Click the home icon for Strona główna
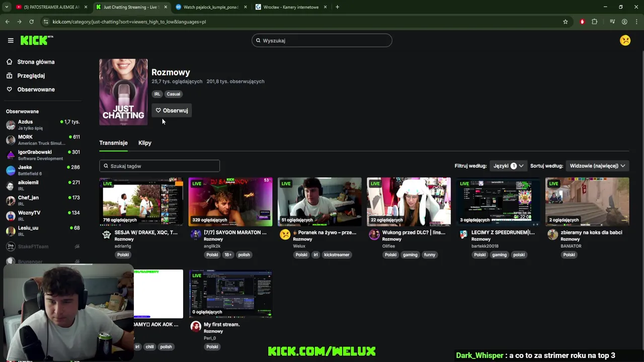Image resolution: width=644 pixels, height=362 pixels. [x=9, y=62]
